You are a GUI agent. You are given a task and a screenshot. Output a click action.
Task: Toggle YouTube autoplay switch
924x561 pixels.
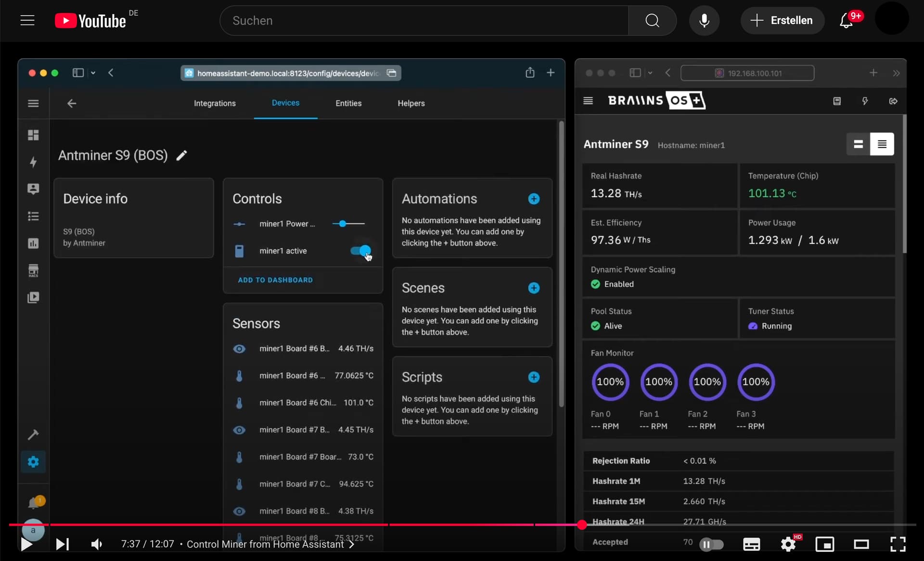711,544
